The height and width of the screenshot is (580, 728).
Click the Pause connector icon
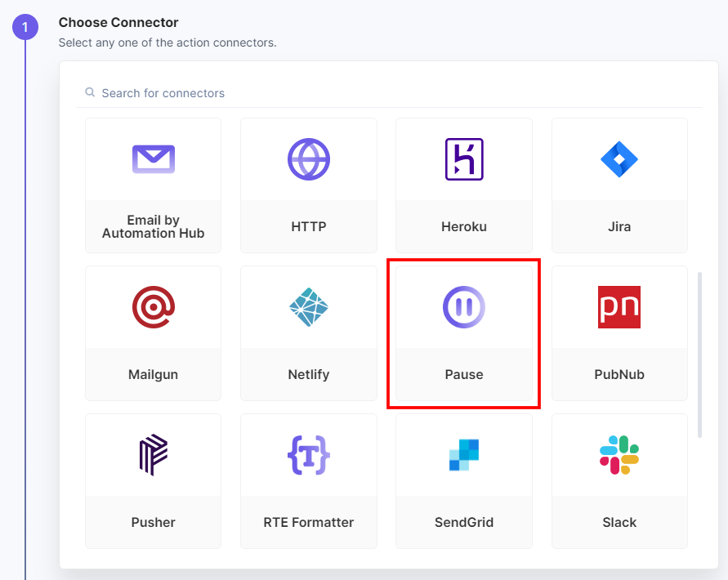(463, 307)
